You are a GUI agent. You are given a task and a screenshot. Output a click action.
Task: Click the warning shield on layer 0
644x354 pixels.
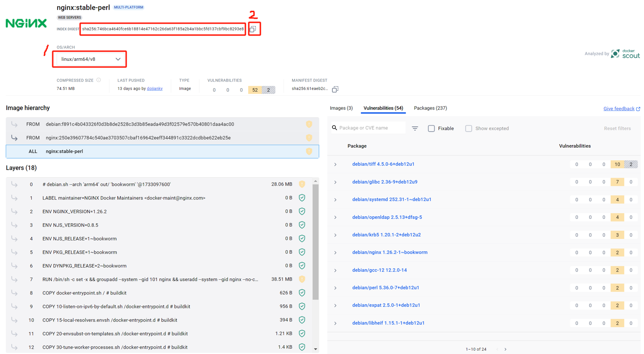coord(302,184)
